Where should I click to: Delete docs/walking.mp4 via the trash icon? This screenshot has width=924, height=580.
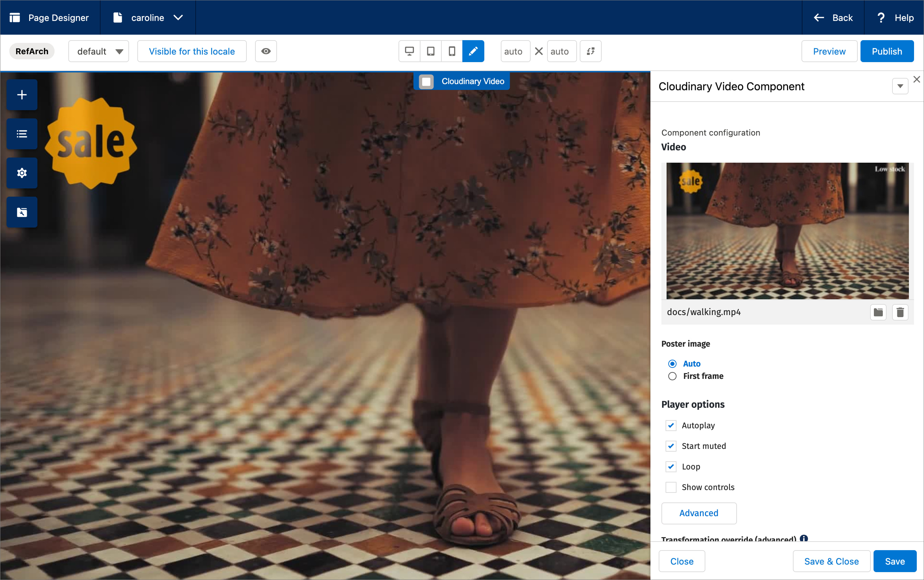(x=900, y=312)
